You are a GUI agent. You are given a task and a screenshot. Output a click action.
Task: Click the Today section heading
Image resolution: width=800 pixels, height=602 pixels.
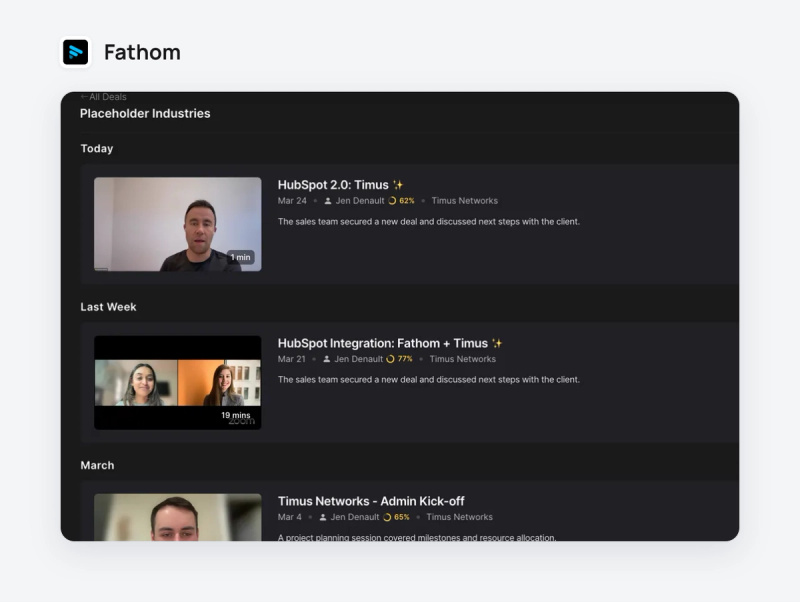[97, 148]
